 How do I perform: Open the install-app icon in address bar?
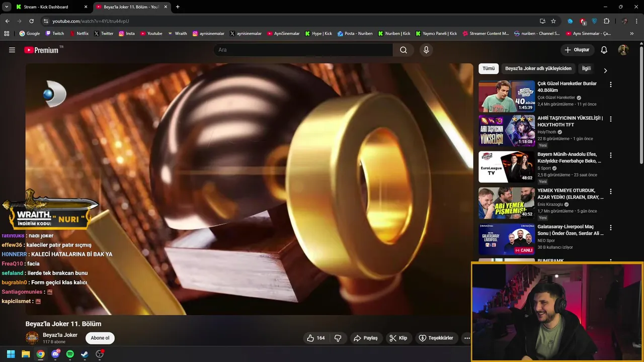pyautogui.click(x=542, y=21)
